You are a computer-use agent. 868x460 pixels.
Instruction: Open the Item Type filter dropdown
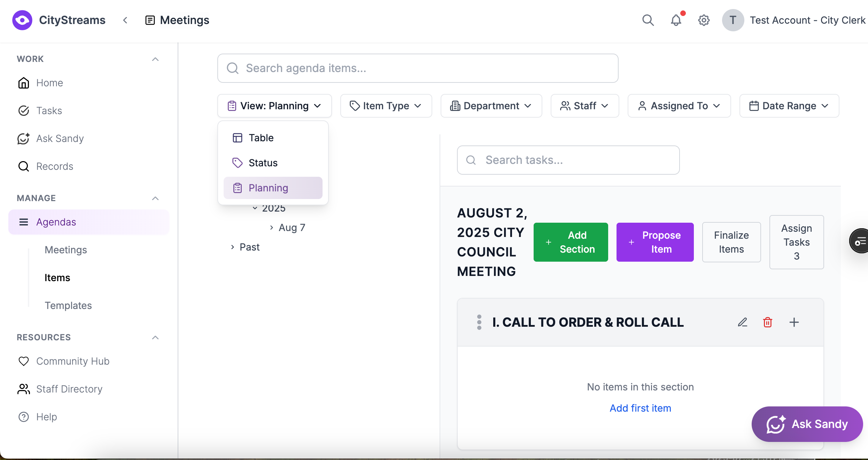[386, 106]
